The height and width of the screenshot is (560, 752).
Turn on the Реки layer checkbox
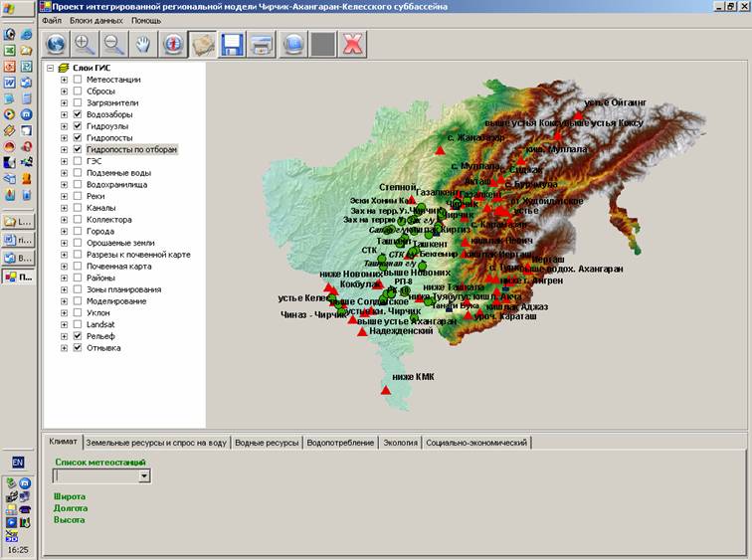[78, 196]
